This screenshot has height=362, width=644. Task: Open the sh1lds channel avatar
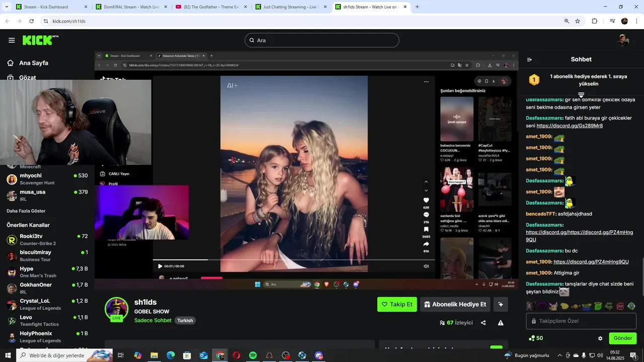[x=116, y=309]
